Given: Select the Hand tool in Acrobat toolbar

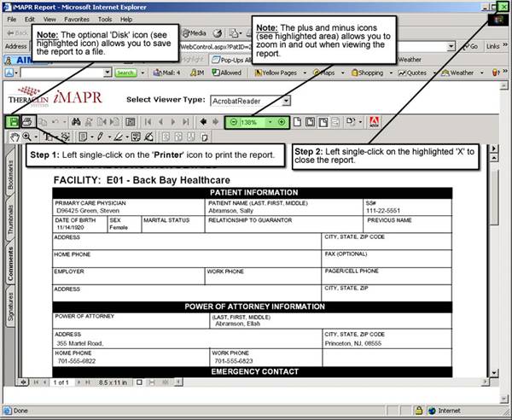Looking at the screenshot, I should [x=14, y=137].
